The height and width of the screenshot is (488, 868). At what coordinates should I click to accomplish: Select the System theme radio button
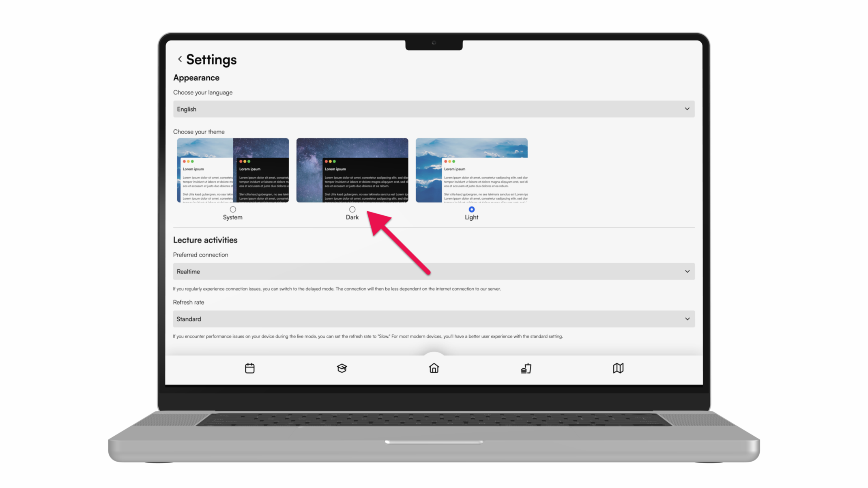(x=232, y=209)
